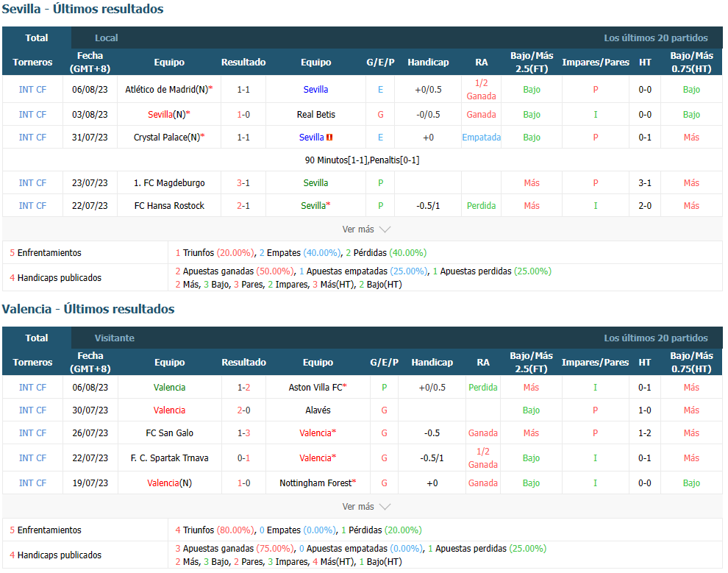
Task: Click 1. FC Magdeburgo team name
Action: (x=169, y=182)
